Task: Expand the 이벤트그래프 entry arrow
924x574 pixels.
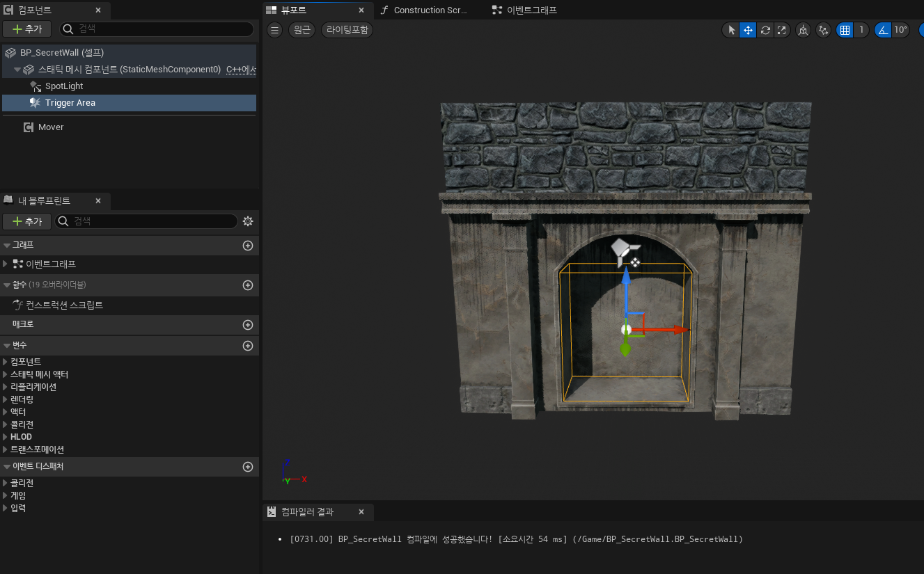Action: pos(6,264)
